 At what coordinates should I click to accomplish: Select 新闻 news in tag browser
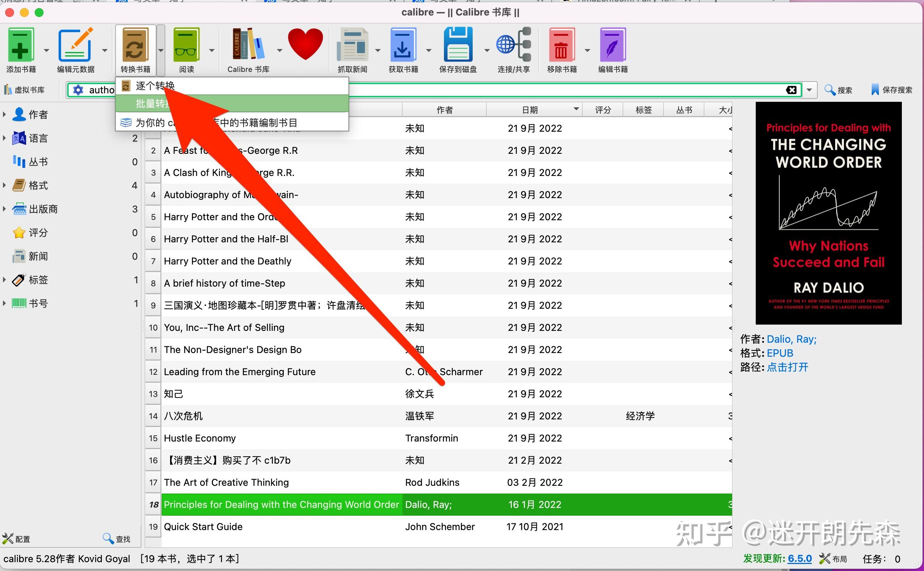click(38, 256)
